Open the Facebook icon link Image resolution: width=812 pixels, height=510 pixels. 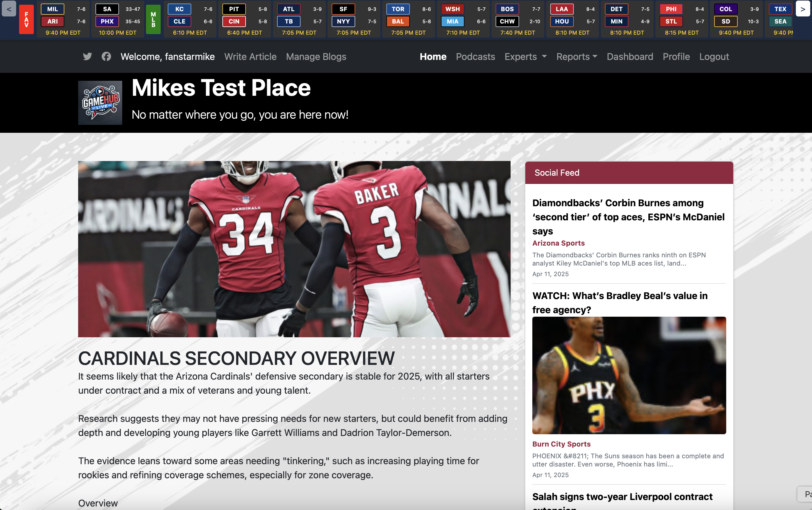click(x=106, y=56)
